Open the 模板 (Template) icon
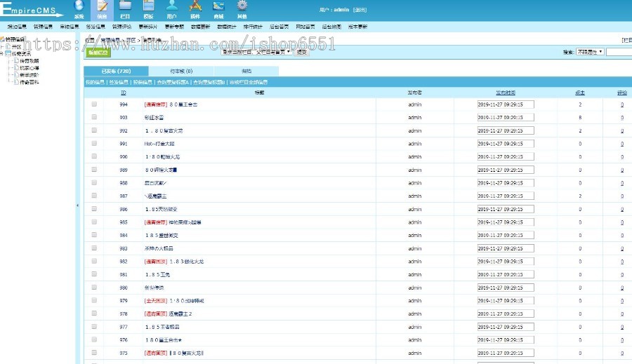Image resolution: width=632 pixels, height=364 pixels. click(x=148, y=6)
